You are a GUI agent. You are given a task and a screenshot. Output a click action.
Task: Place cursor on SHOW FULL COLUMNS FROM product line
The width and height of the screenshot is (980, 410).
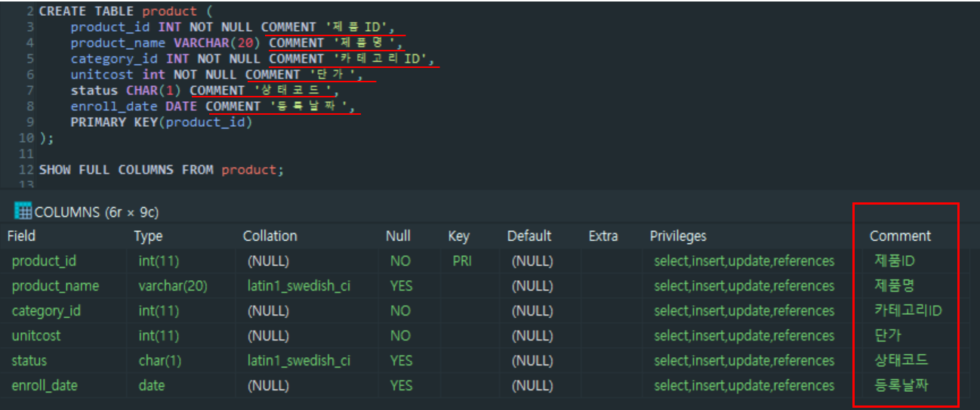click(x=162, y=170)
